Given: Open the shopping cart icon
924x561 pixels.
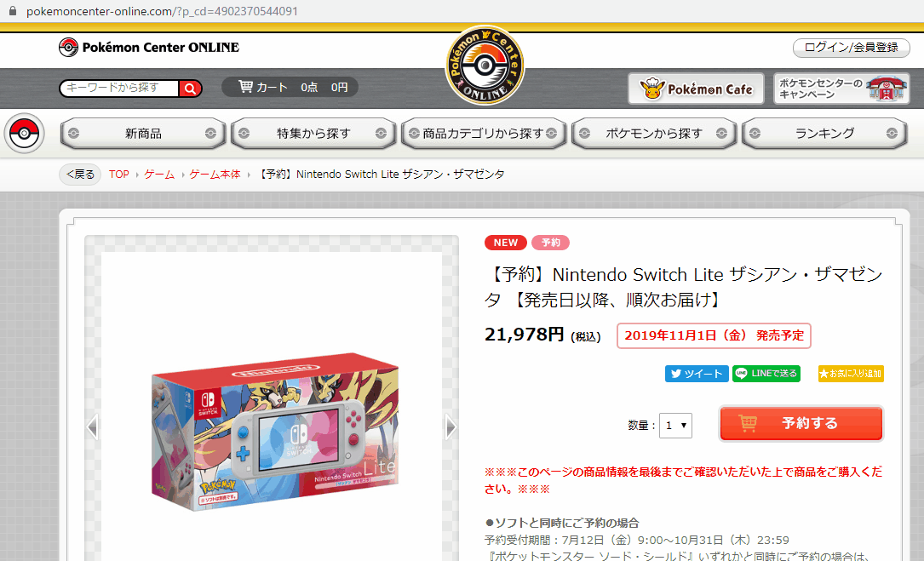Looking at the screenshot, I should coord(245,87).
